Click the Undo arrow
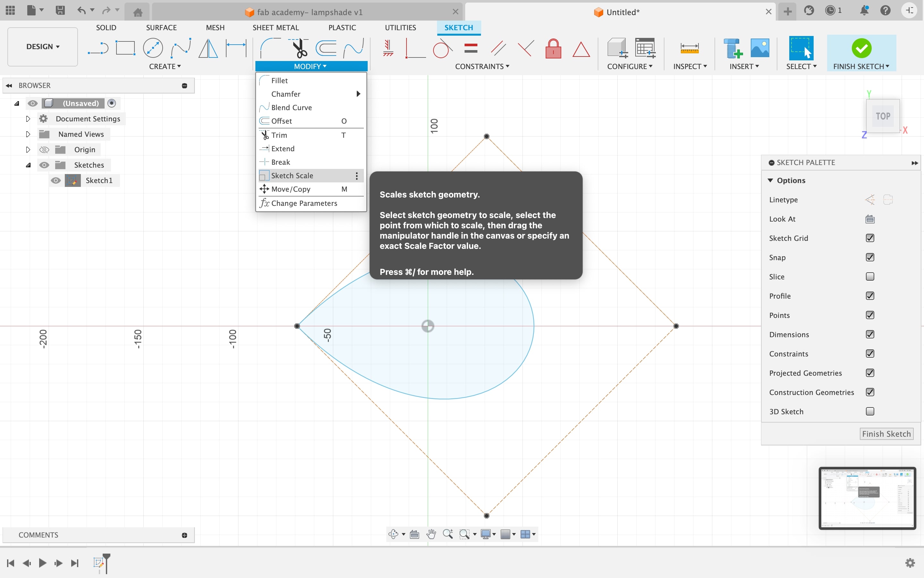The width and height of the screenshot is (924, 578). click(81, 10)
